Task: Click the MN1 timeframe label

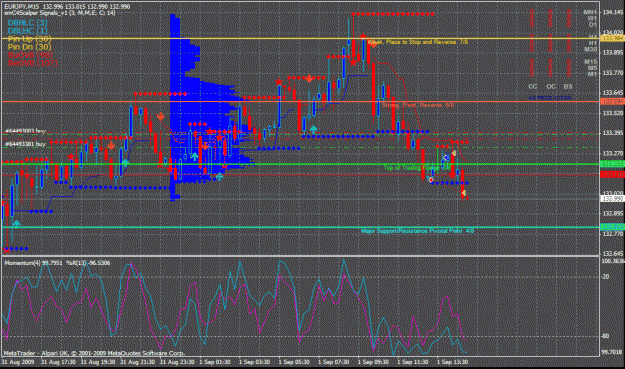Action: point(590,12)
